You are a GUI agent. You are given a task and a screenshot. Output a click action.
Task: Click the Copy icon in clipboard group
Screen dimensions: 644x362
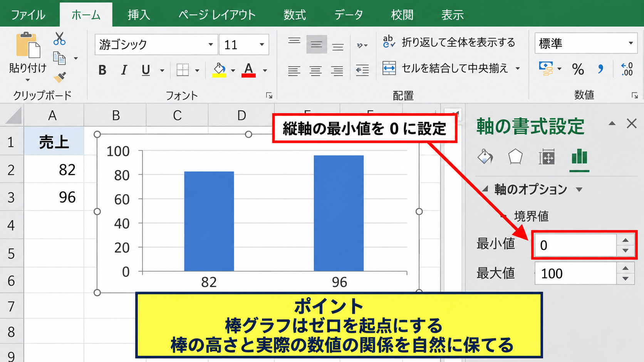click(59, 58)
